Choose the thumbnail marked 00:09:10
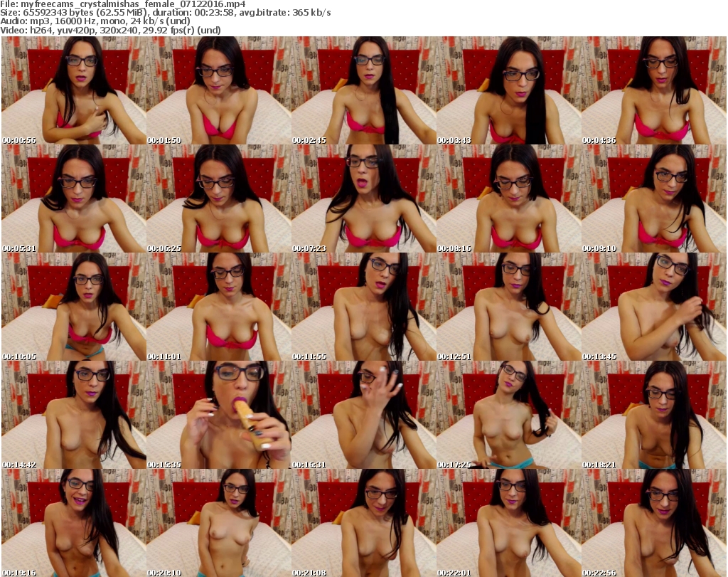Screen dimensions: 728x577 [654, 198]
